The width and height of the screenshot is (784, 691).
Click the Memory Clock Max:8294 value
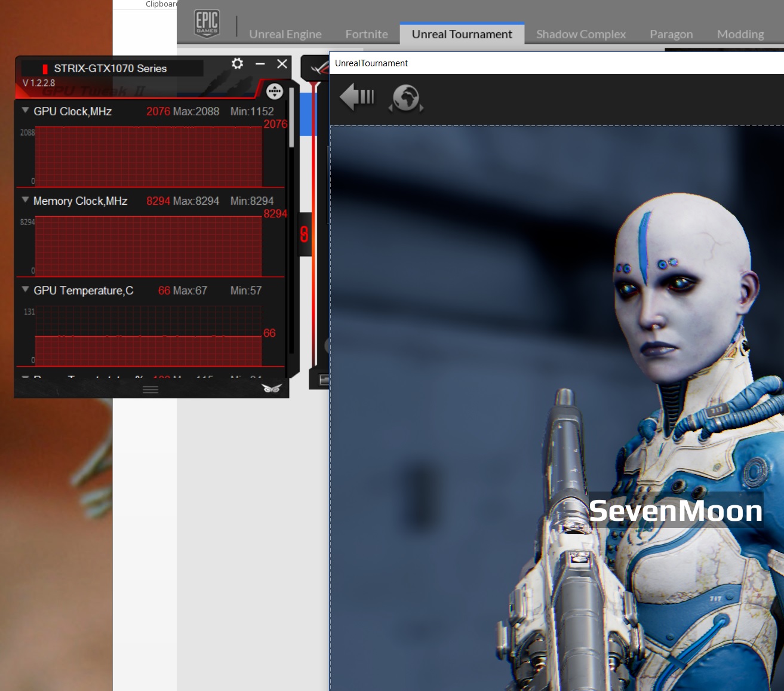point(196,201)
